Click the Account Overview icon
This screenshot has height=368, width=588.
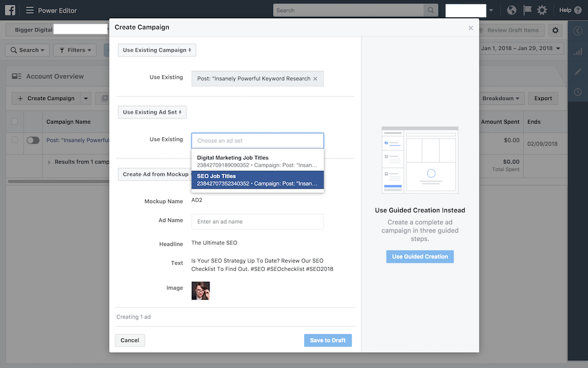(x=16, y=76)
